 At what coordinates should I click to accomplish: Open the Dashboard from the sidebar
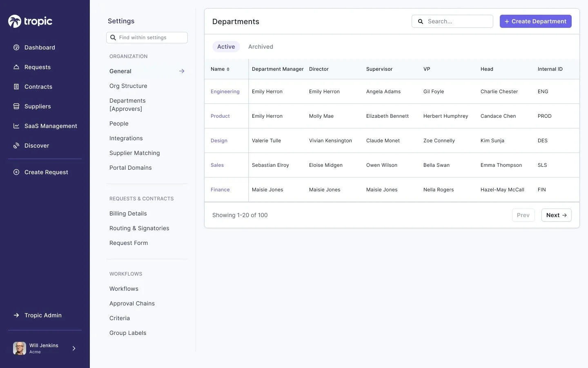[40, 47]
